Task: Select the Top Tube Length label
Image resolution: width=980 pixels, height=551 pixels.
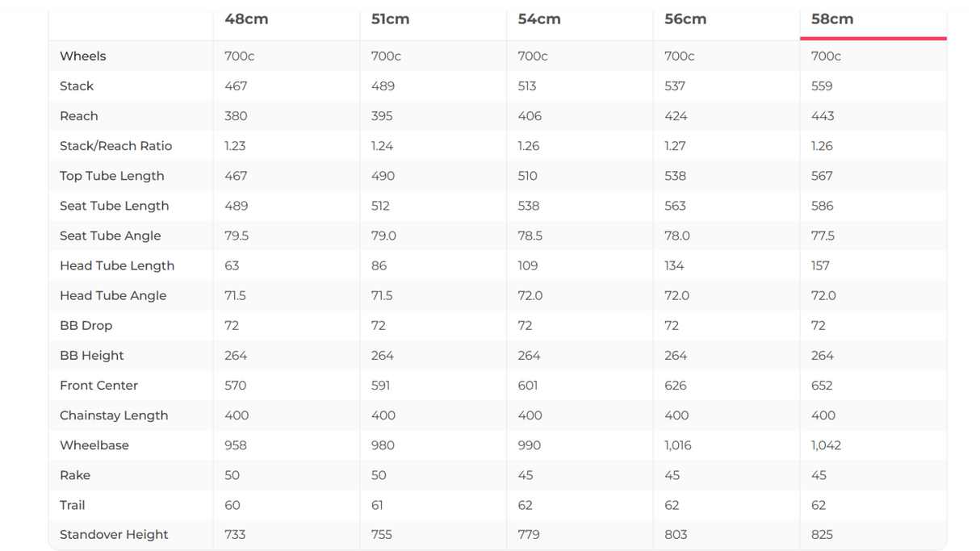Action: point(111,176)
